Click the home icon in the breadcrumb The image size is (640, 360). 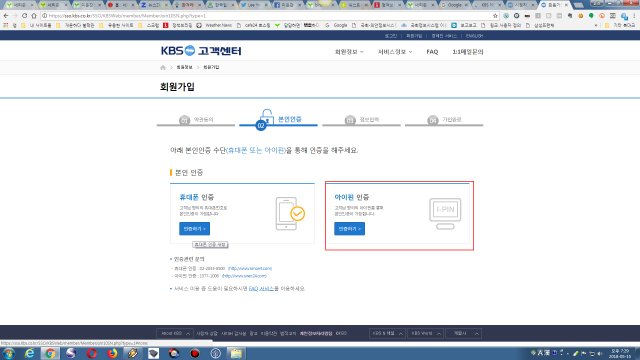point(163,67)
